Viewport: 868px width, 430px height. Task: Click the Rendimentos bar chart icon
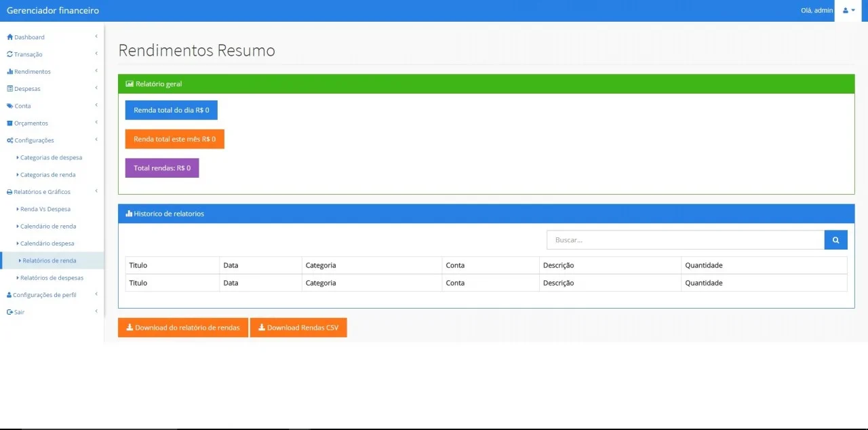tap(9, 72)
